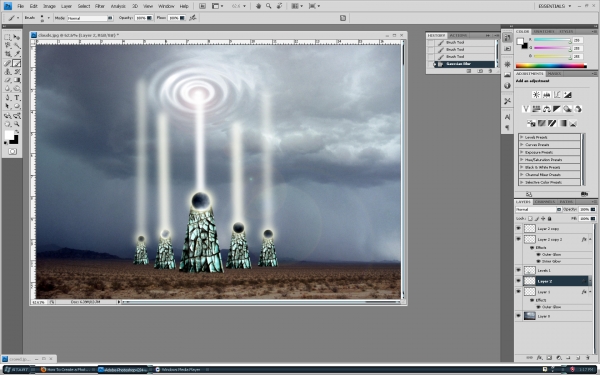Screen dimensions: 600x375
Task: Collapse Layer 2 copy 2 effects arrow
Action: [x=590, y=239]
